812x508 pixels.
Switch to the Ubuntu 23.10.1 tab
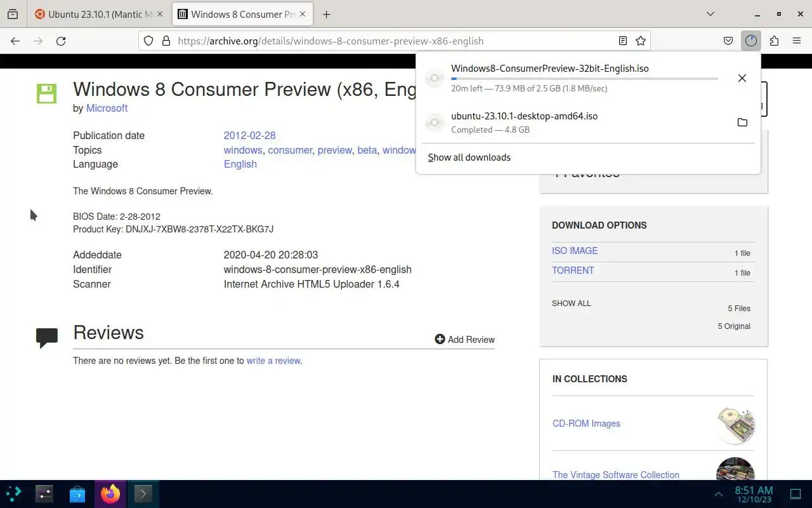pyautogui.click(x=100, y=14)
